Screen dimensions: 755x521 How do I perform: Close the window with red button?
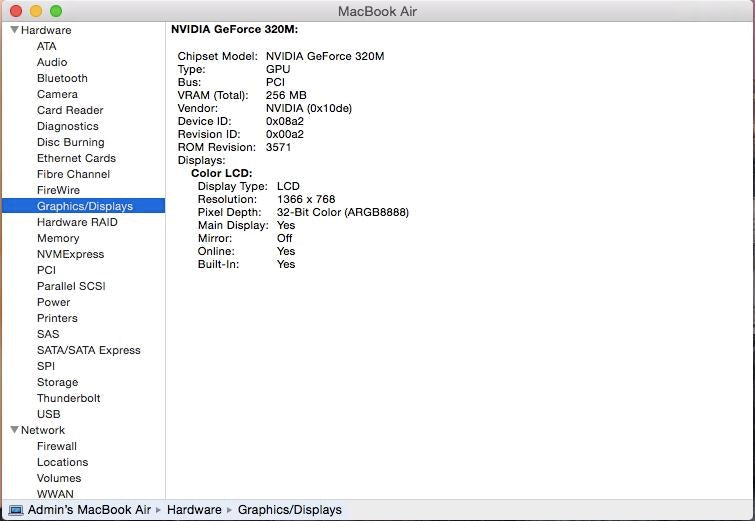pyautogui.click(x=16, y=11)
